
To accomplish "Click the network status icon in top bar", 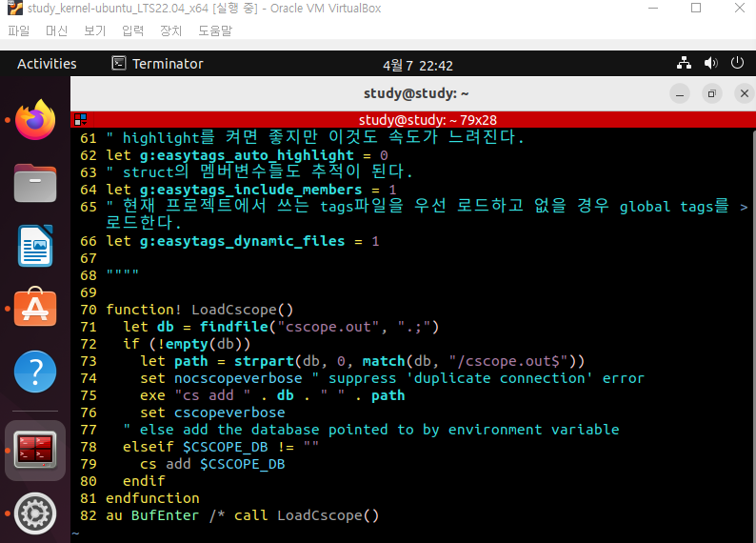I will pos(684,63).
